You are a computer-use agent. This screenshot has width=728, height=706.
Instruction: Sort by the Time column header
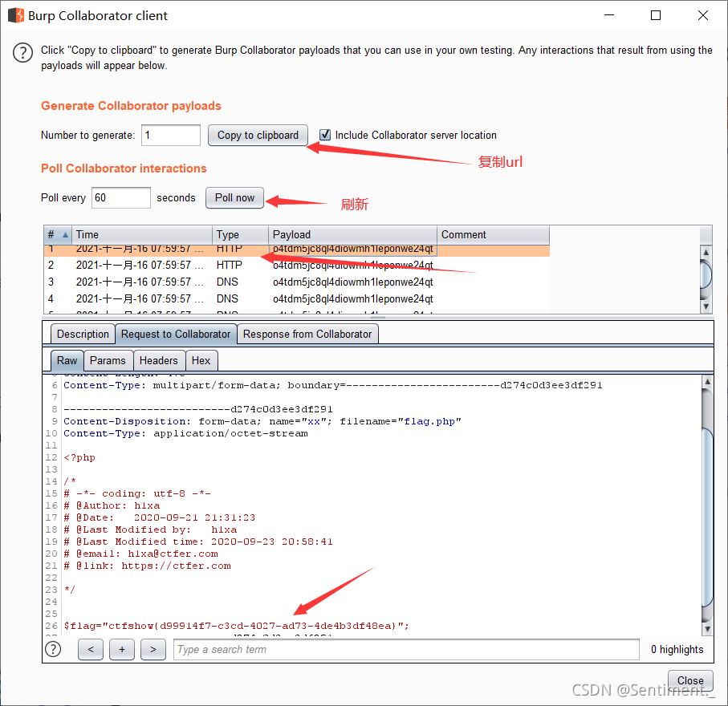click(x=142, y=235)
